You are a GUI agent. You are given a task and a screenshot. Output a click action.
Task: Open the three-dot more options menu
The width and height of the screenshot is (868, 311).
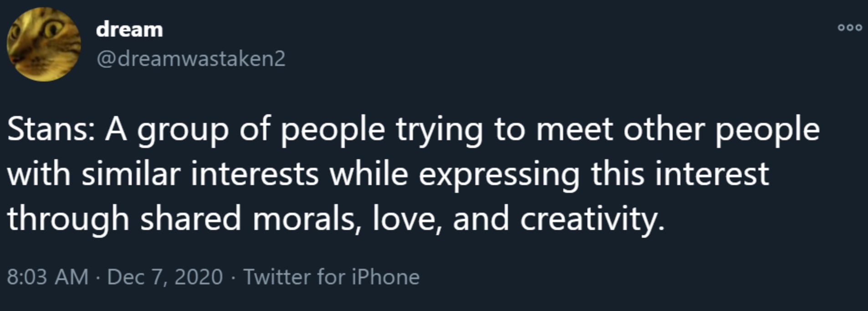point(850,27)
